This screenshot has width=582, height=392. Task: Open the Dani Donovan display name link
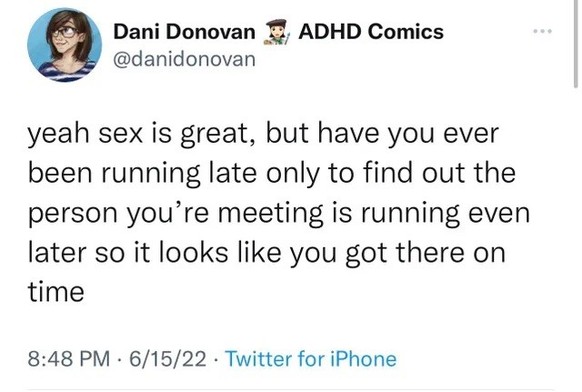pos(184,32)
